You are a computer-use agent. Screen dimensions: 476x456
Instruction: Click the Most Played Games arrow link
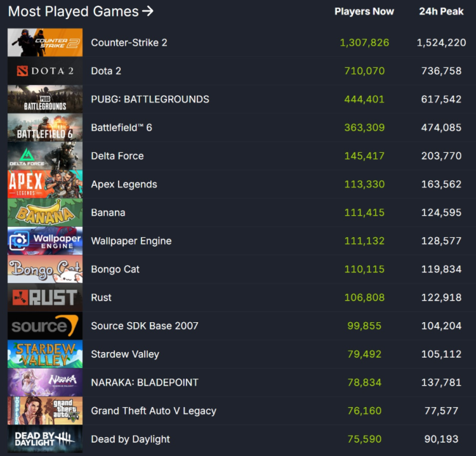pos(81,11)
